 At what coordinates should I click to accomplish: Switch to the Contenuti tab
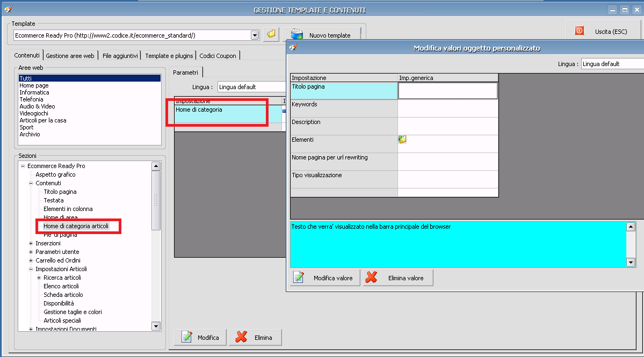27,55
